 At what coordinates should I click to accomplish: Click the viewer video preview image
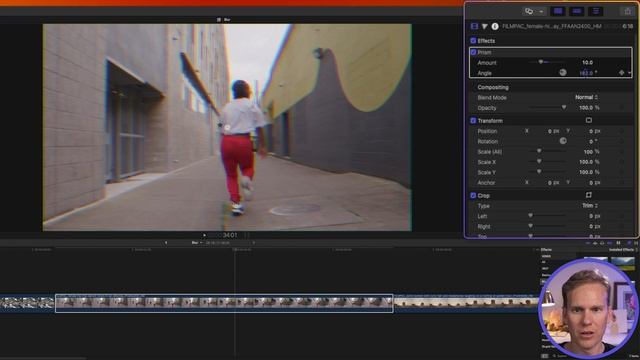click(227, 127)
